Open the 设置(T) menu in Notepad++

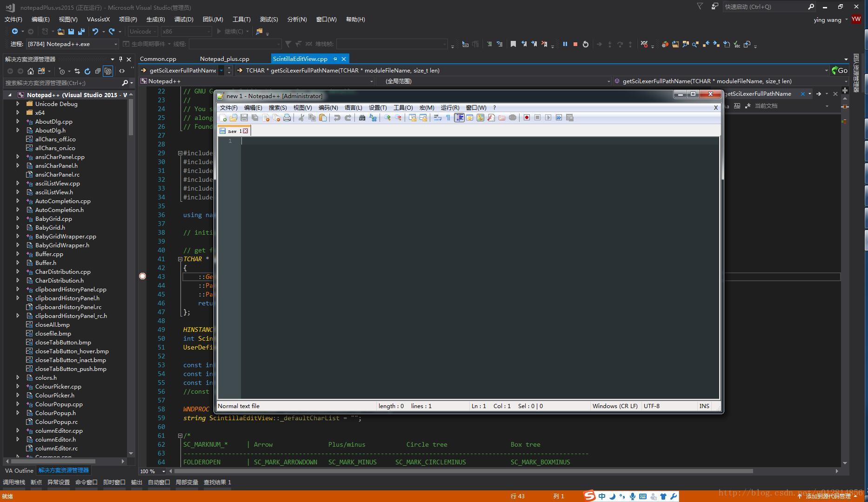point(378,107)
